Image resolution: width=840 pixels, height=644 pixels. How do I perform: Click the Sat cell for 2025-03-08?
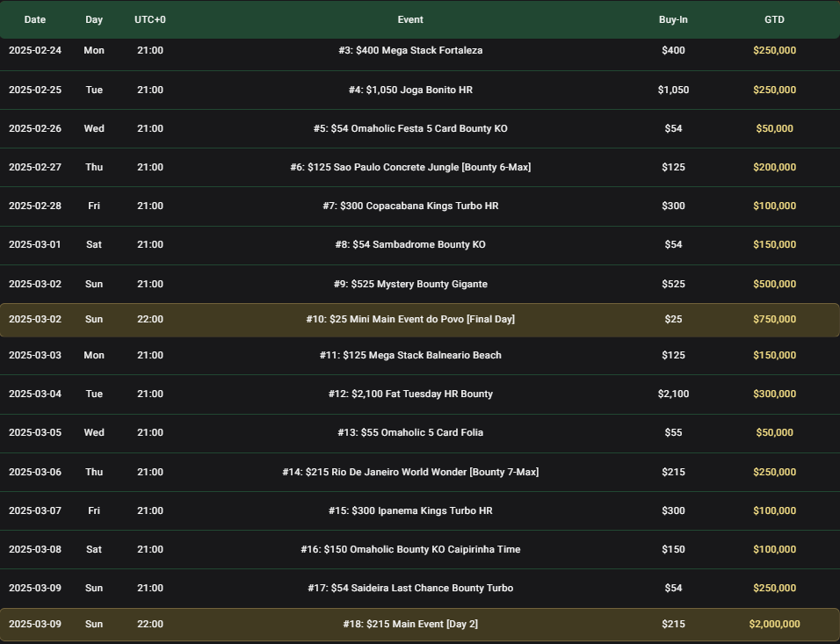pyautogui.click(x=94, y=549)
